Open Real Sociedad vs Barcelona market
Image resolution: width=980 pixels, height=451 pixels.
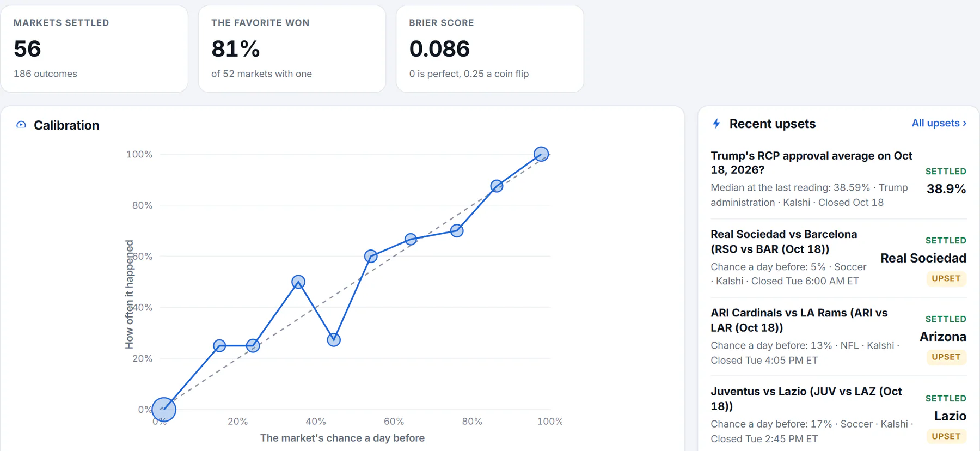coord(783,241)
